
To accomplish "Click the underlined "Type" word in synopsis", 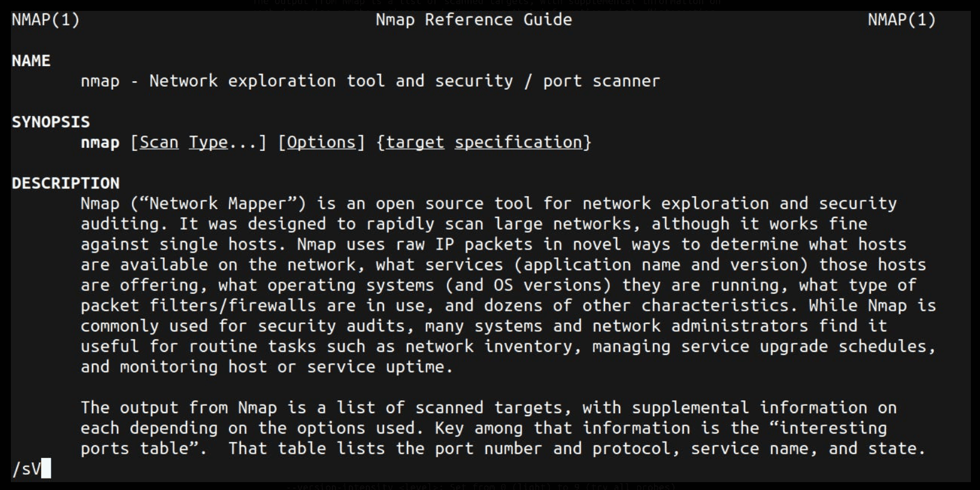I will coord(208,142).
